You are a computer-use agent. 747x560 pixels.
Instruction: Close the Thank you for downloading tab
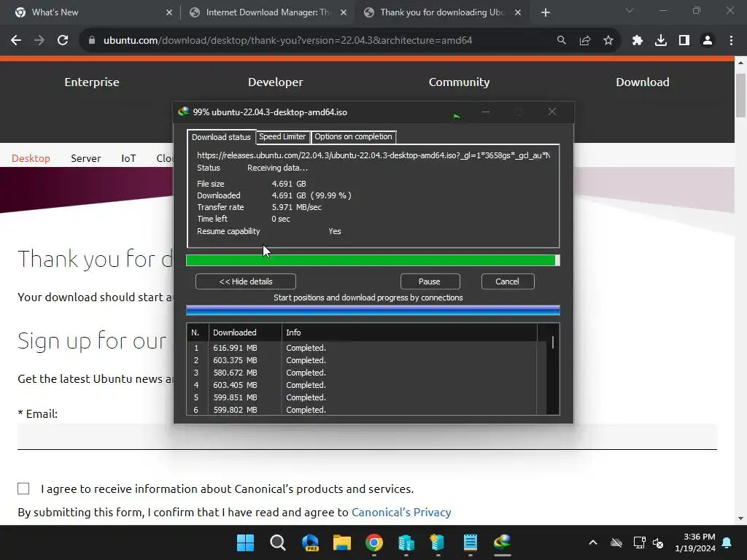point(518,12)
